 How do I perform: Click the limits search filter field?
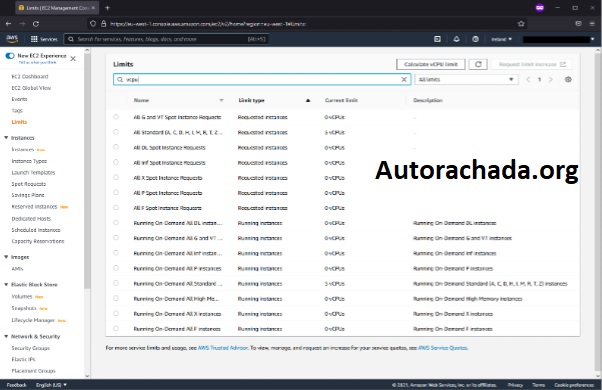[262, 79]
